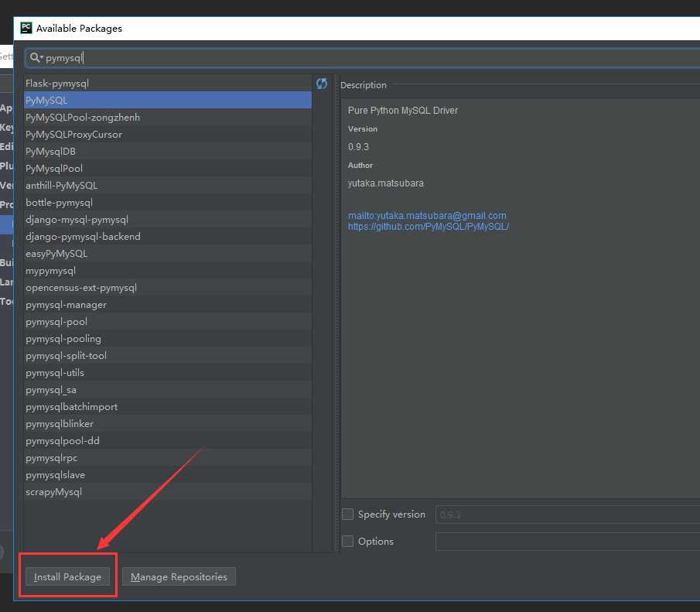Select scrapyMysql package
This screenshot has height=612, width=700.
168,491
